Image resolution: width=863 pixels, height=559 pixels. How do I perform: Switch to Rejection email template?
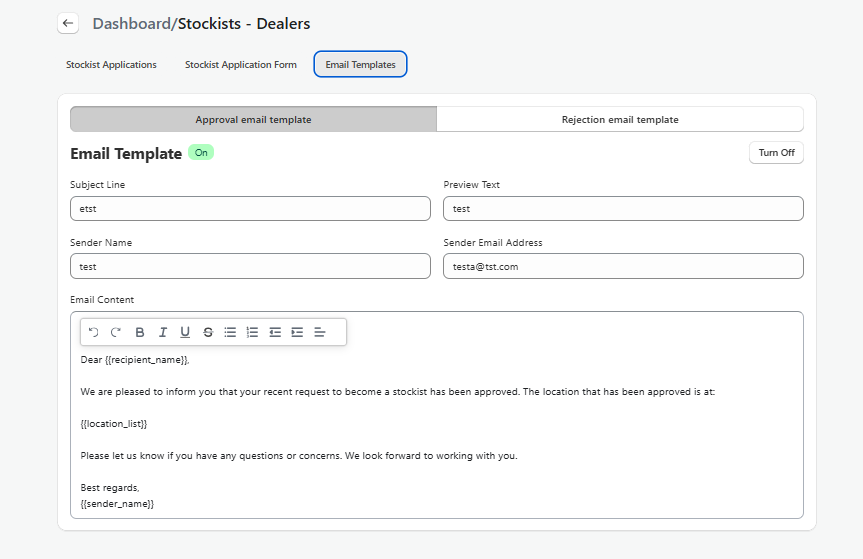coord(620,119)
